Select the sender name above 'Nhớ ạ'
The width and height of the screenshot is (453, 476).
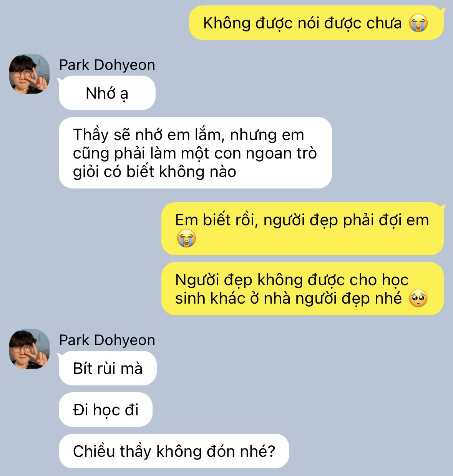(x=107, y=65)
